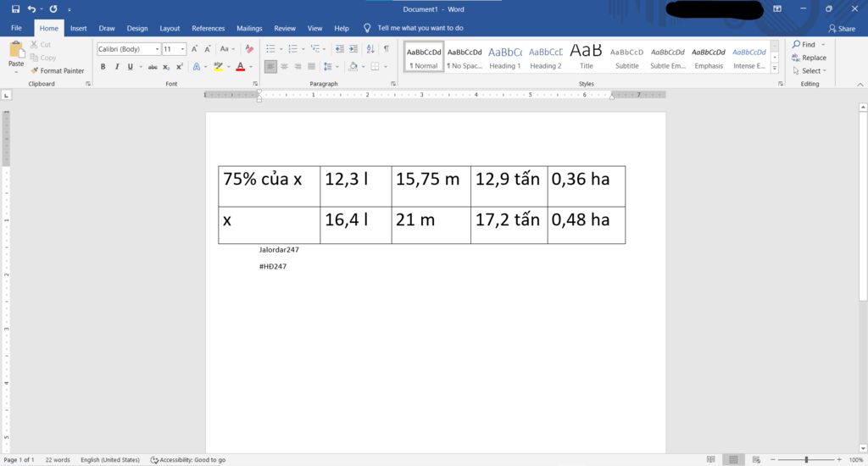
Task: Open the font name dropdown
Action: (x=157, y=48)
